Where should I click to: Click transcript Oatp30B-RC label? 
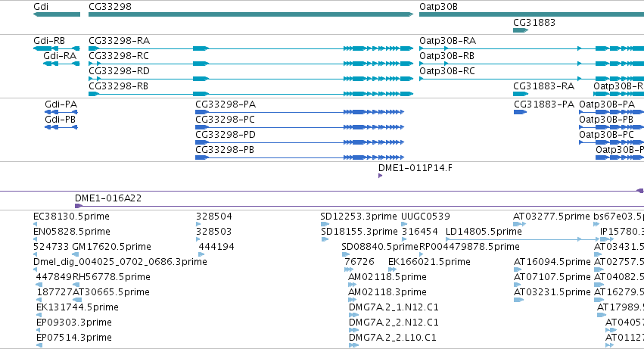point(447,71)
